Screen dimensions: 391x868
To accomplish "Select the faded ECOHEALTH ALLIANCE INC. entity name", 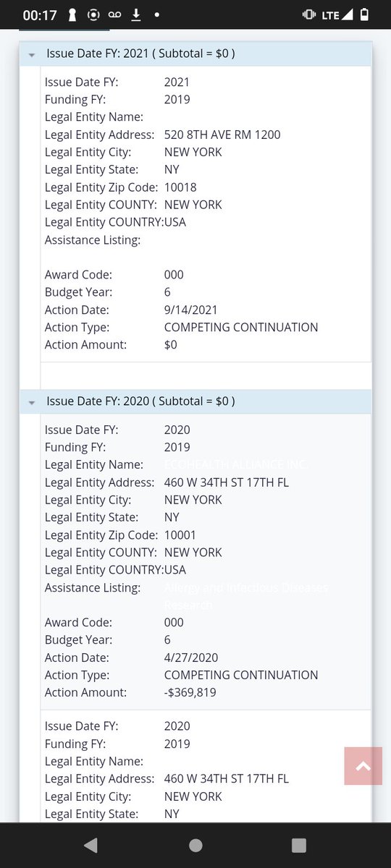I will point(237,465).
